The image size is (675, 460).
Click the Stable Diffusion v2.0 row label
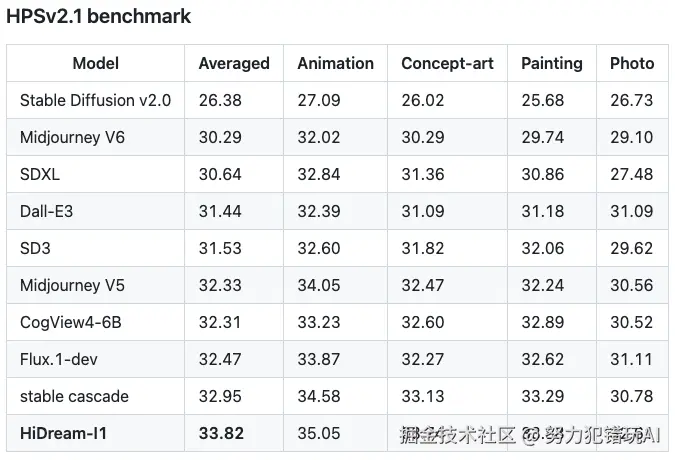[x=96, y=100]
